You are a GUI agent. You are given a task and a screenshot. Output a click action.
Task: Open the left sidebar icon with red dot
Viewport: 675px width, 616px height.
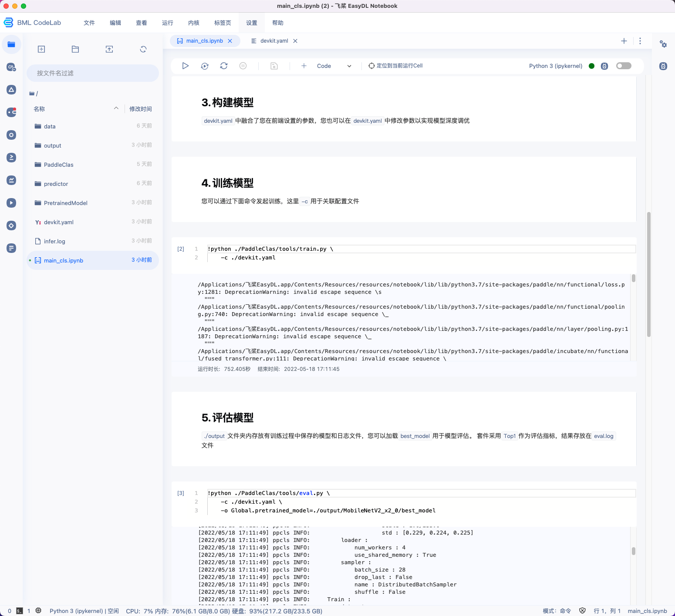[11, 112]
